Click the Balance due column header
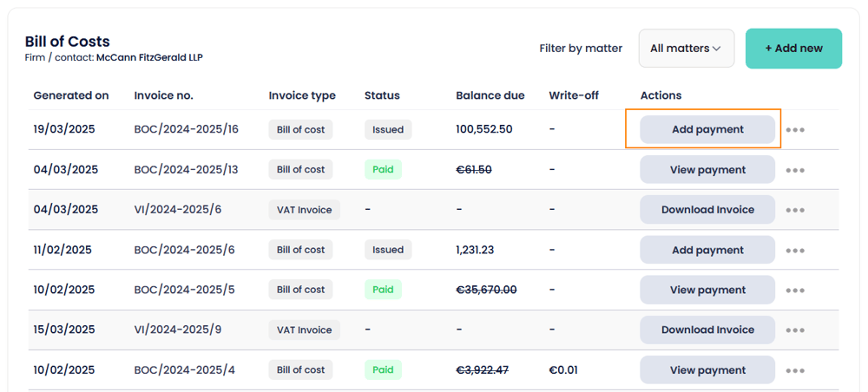 point(490,95)
